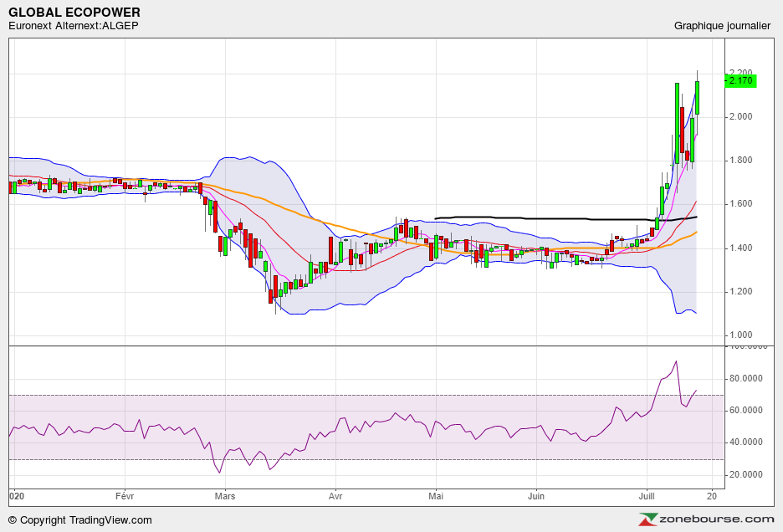The height and width of the screenshot is (532, 783).
Task: Click the Graphique journalier label
Action: click(722, 25)
